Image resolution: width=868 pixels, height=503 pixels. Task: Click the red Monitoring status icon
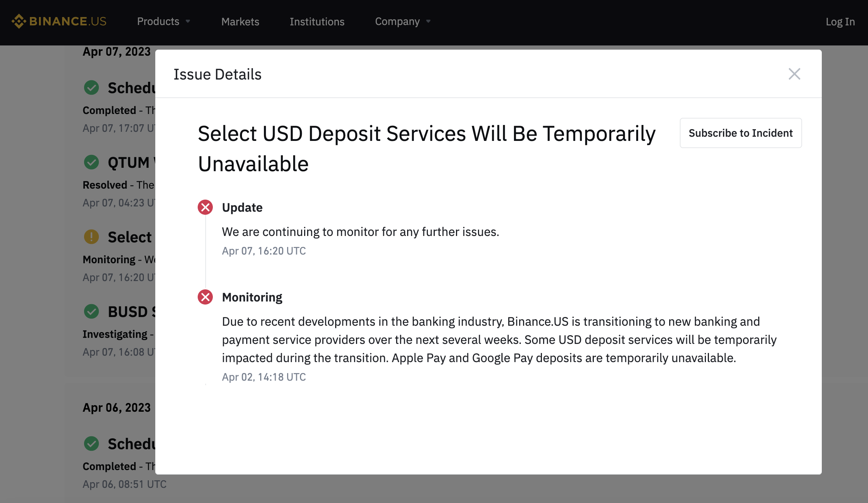[205, 297]
